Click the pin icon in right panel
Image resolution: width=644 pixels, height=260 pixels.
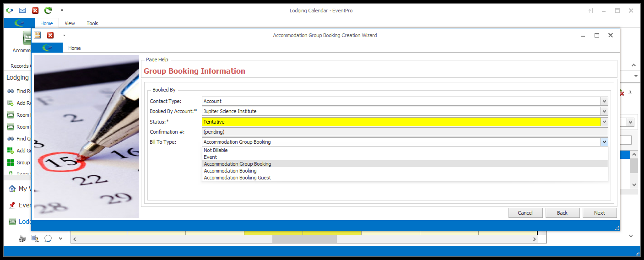tap(630, 92)
